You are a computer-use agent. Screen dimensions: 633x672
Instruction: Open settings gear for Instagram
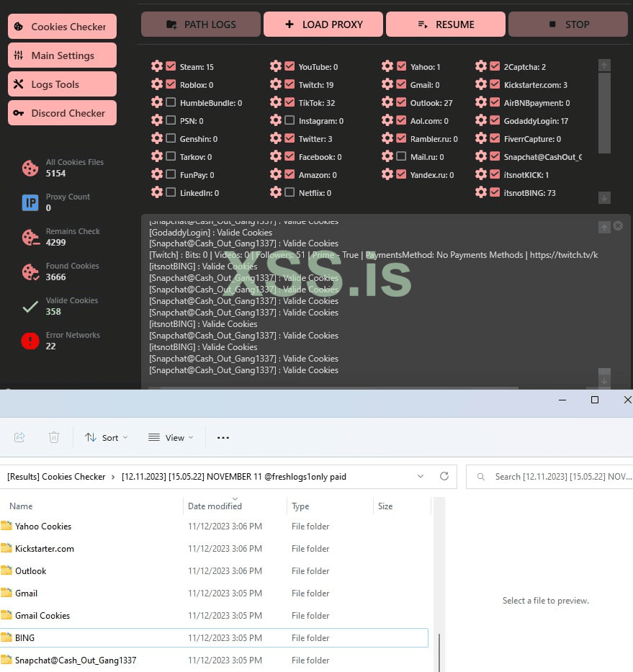(276, 120)
